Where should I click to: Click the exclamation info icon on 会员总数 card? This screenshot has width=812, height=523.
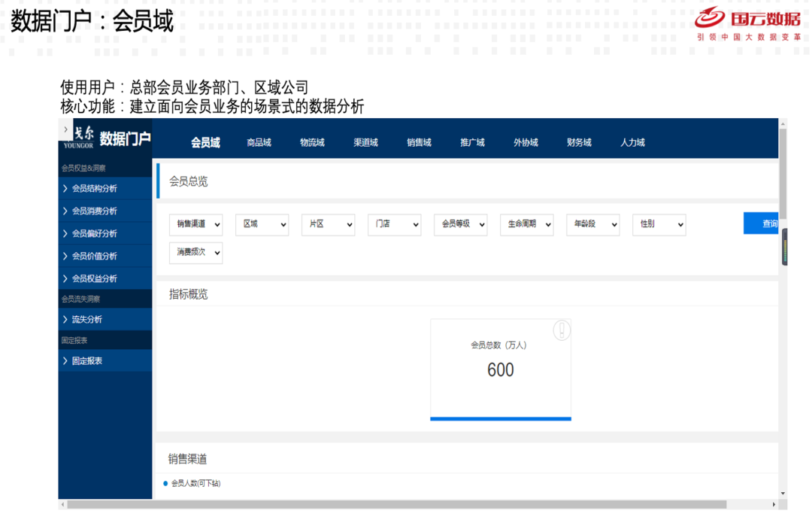point(562,330)
